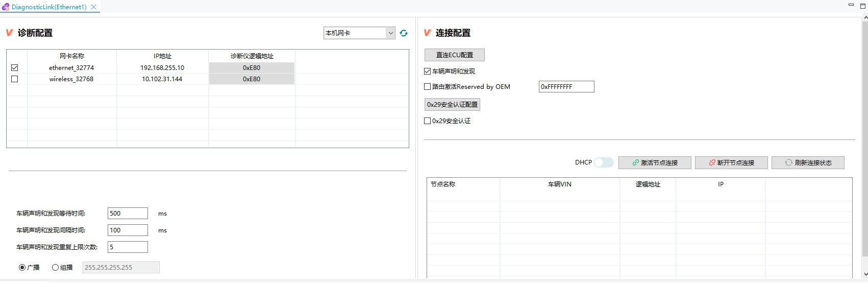Uncheck the ethernet_32774 network card checkbox

click(x=14, y=67)
